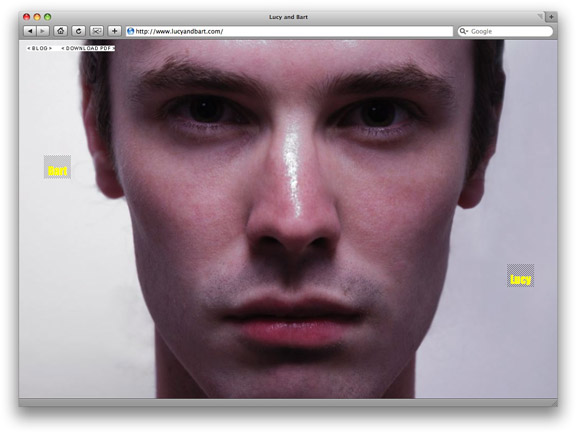Go forward with the browser forward arrow
The height and width of the screenshot is (432, 580).
(43, 31)
